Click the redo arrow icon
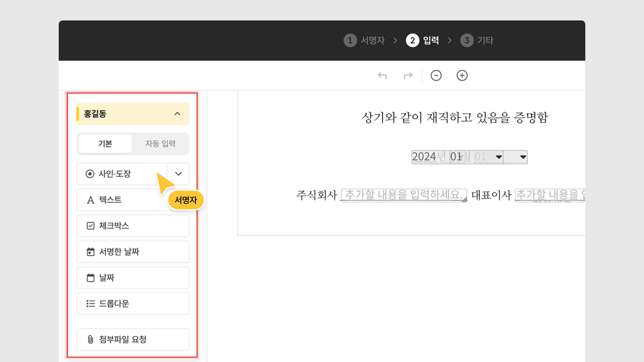Screen dimensions: 644x362 pos(408,75)
